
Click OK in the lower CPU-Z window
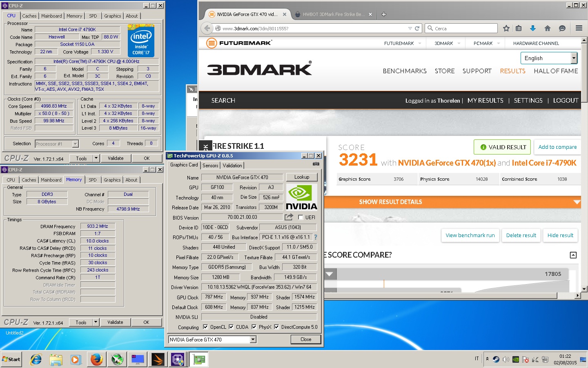pos(146,322)
